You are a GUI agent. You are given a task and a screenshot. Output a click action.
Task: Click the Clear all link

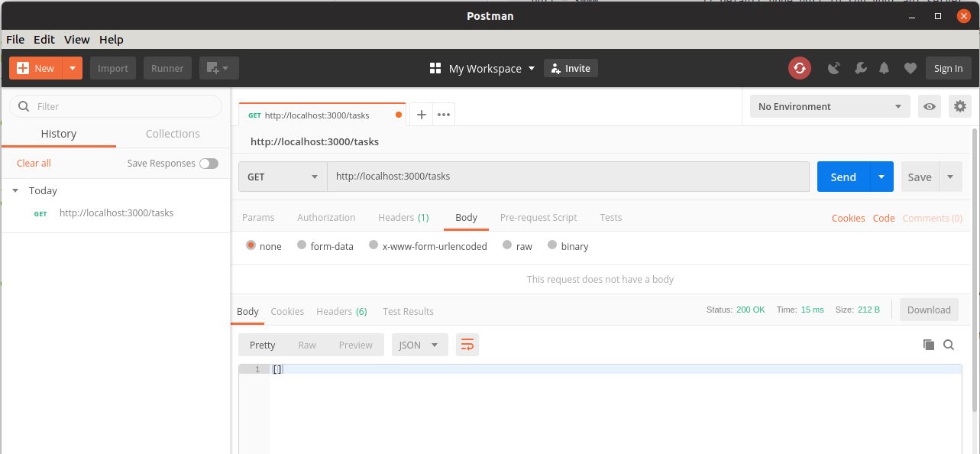(x=34, y=163)
